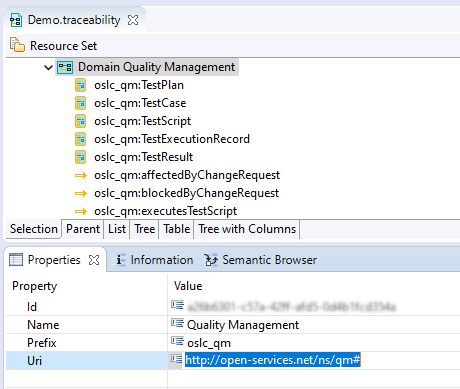Click the oslc_qm:TestResult resource icon
The width and height of the screenshot is (460, 389).
tap(80, 157)
